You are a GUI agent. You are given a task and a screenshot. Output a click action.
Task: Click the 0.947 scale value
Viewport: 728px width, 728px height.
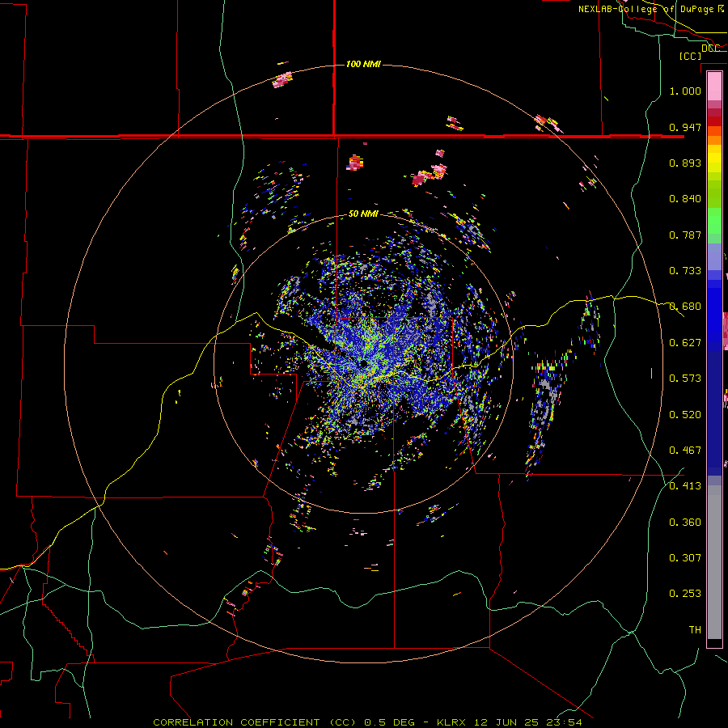coord(685,127)
